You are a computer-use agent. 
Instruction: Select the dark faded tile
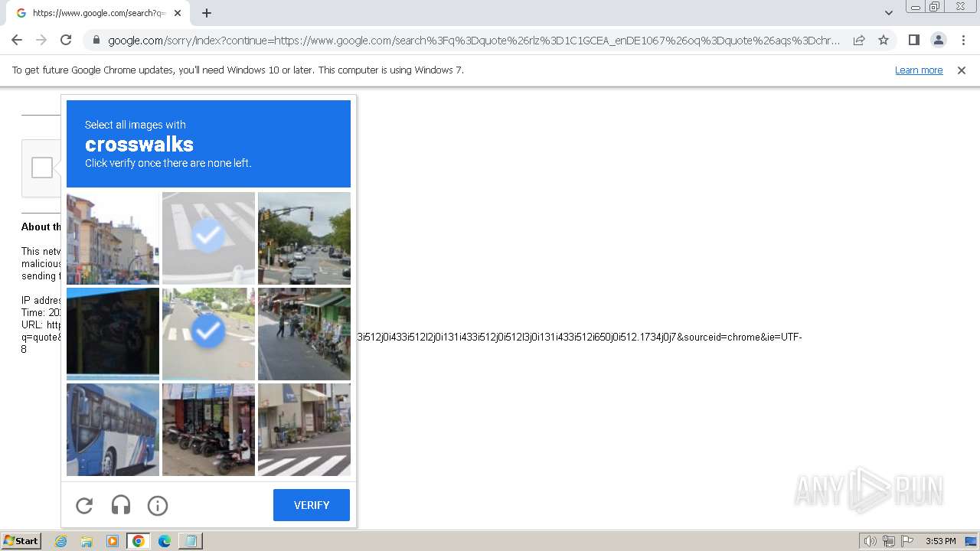pos(113,334)
